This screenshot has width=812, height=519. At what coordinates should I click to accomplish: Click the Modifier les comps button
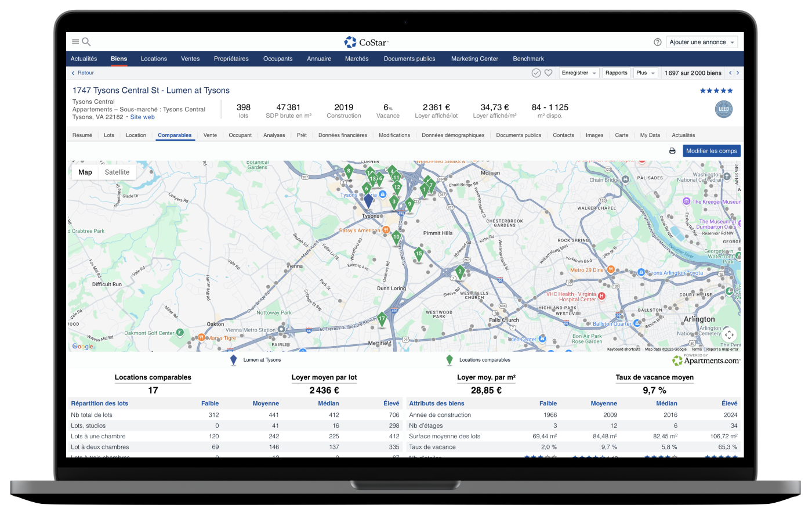coord(711,151)
